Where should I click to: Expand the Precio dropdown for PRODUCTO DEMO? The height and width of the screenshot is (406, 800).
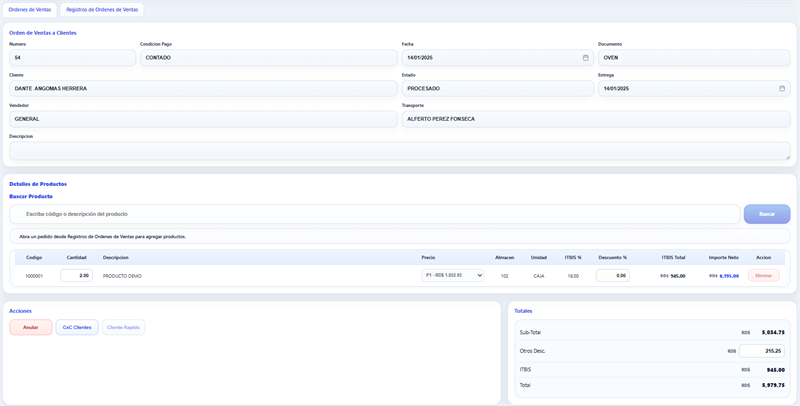click(452, 275)
